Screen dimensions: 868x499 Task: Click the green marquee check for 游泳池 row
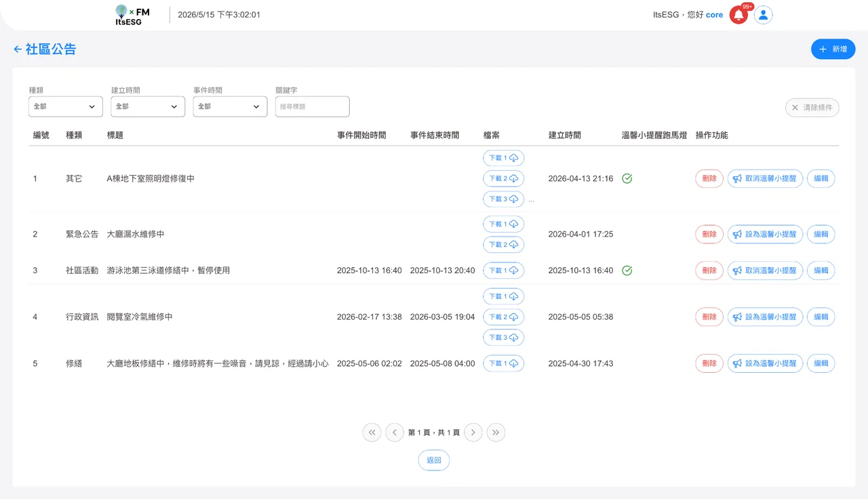[627, 271]
